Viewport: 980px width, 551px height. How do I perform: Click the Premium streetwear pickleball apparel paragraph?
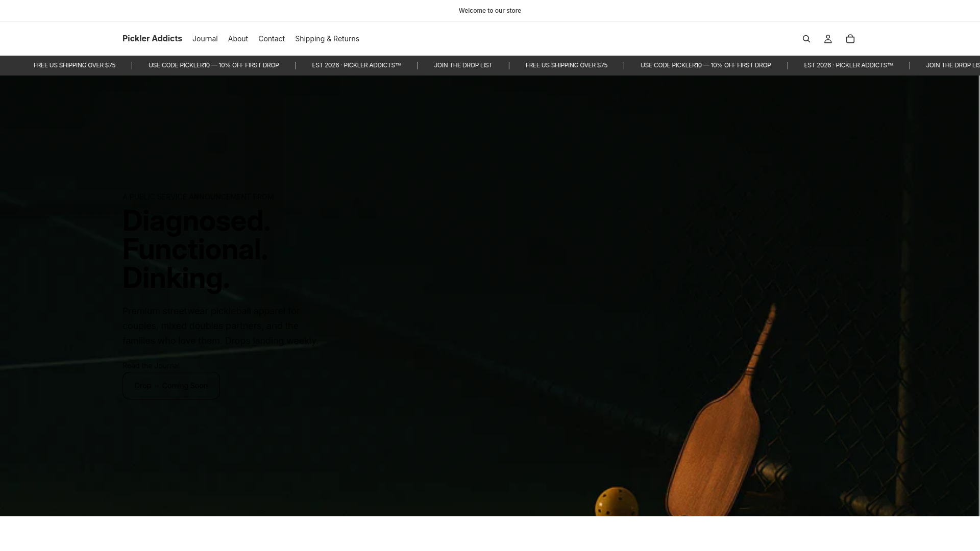220,326
